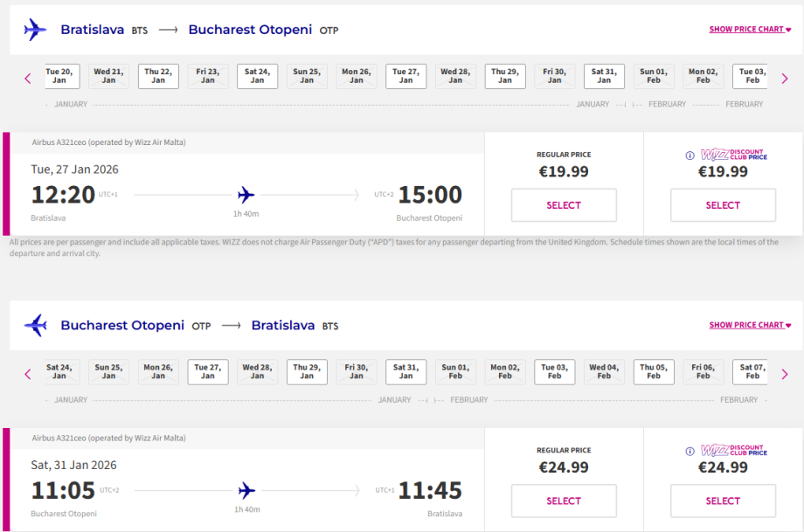Expand outbound Show Price Chart

(750, 30)
